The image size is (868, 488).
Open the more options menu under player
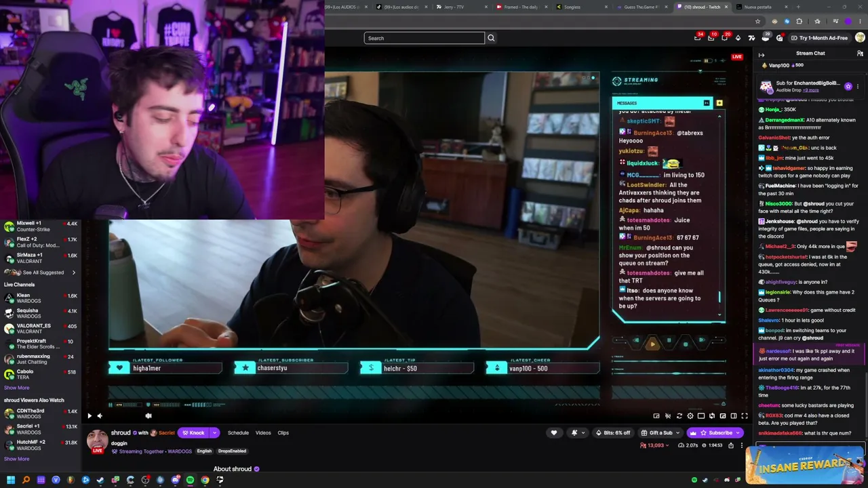pos(742,445)
